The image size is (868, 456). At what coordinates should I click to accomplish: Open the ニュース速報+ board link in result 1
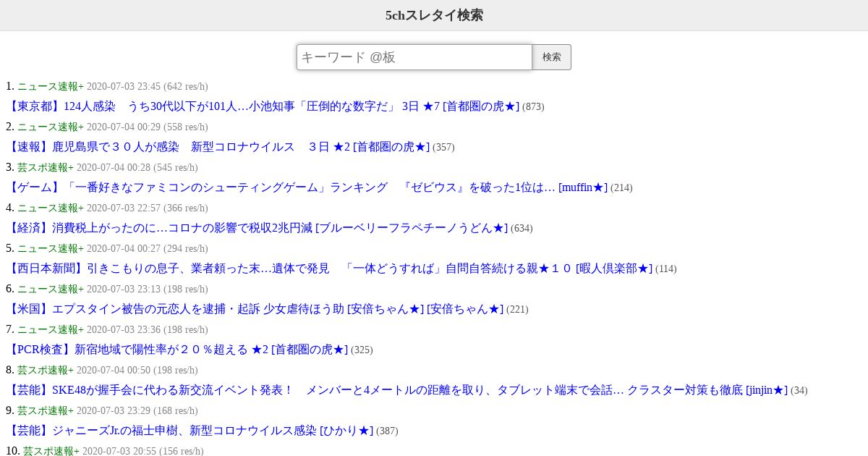click(51, 86)
